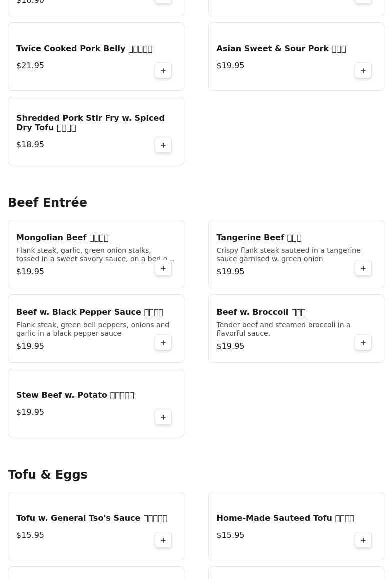Add Beef w. Black Pepper Sauce
Viewport: 392px width, 579px height.
tap(163, 343)
